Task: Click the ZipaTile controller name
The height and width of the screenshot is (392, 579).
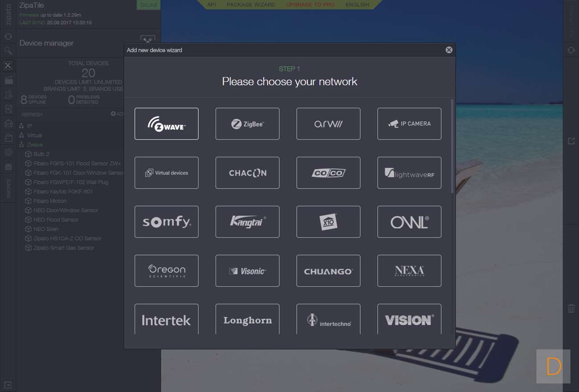Action: click(32, 6)
